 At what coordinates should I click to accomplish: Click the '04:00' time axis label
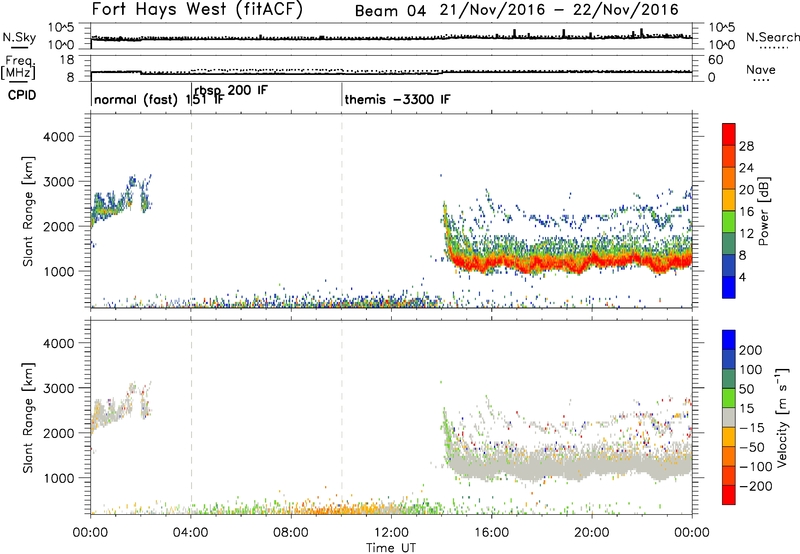point(190,533)
